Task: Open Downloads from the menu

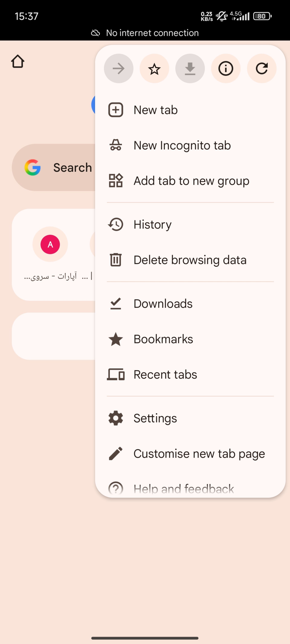Action: 163,303
